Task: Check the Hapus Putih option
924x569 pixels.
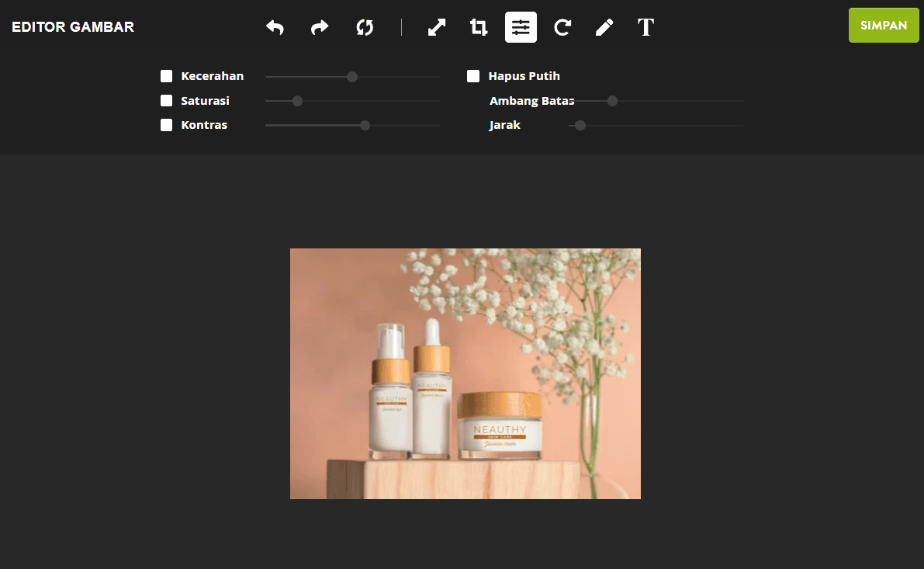Action: point(472,75)
